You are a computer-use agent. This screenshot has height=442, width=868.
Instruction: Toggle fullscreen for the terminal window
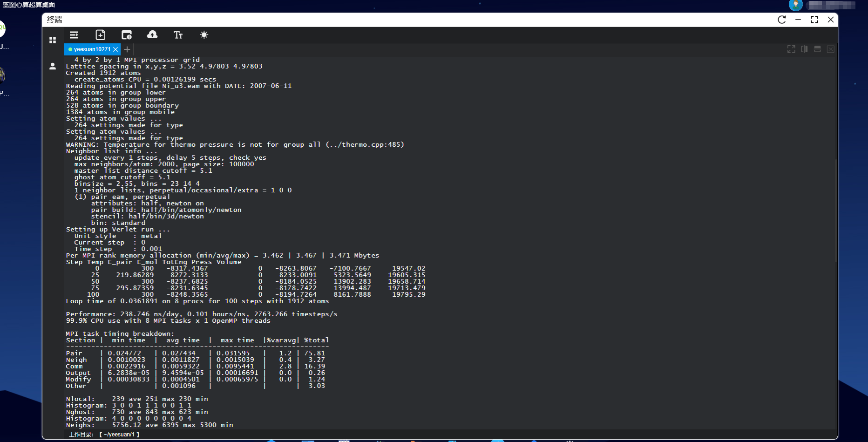point(814,20)
